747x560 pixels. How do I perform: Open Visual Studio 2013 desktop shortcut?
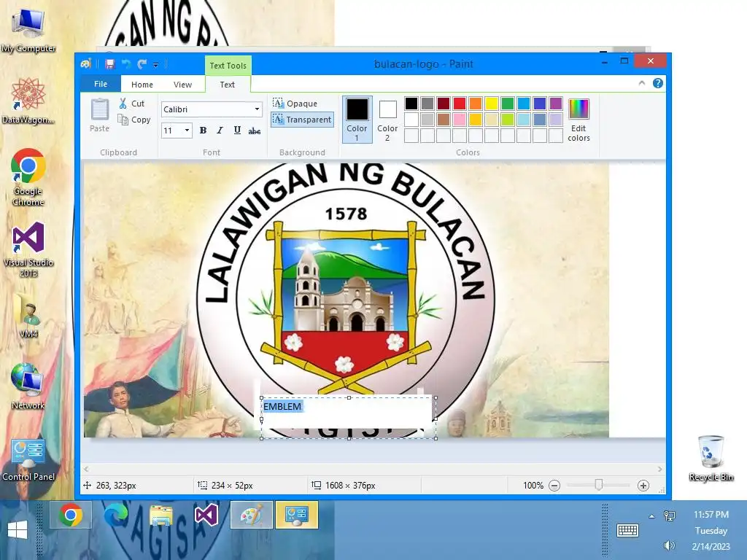(28, 249)
